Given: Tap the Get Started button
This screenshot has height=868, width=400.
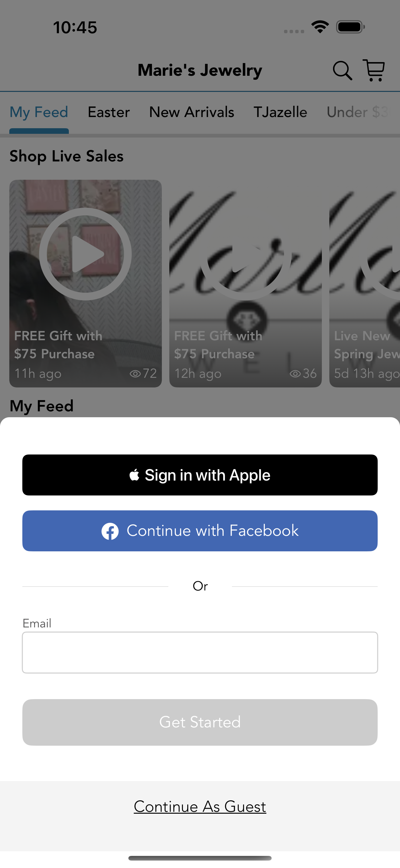Looking at the screenshot, I should pos(200,722).
